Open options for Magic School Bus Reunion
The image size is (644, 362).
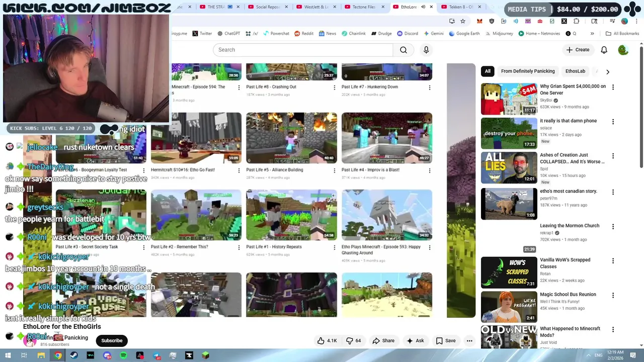613,295
